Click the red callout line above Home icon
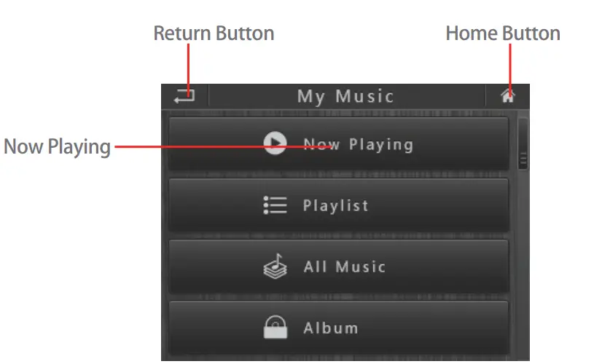Viewport: 594px width, 364px height. pyautogui.click(x=510, y=68)
